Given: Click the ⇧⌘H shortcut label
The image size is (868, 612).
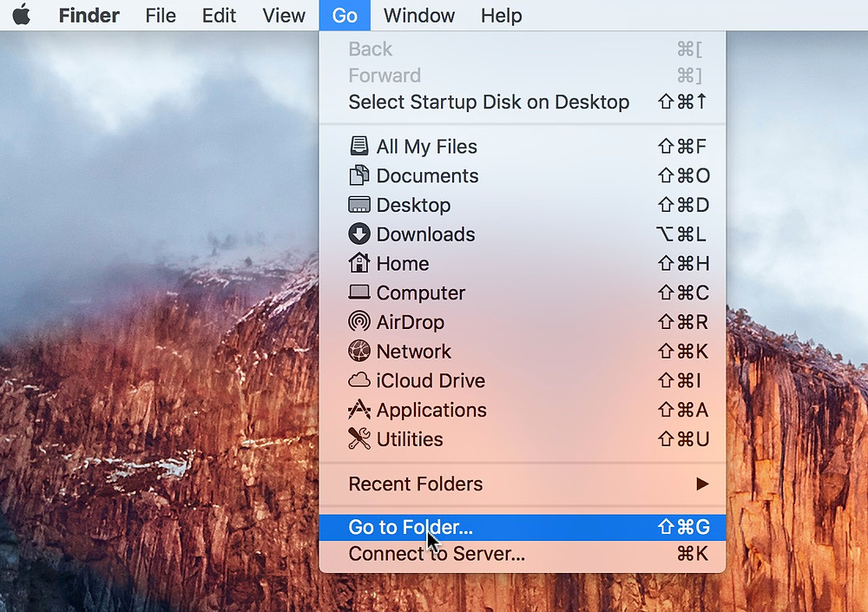Looking at the screenshot, I should click(684, 264).
